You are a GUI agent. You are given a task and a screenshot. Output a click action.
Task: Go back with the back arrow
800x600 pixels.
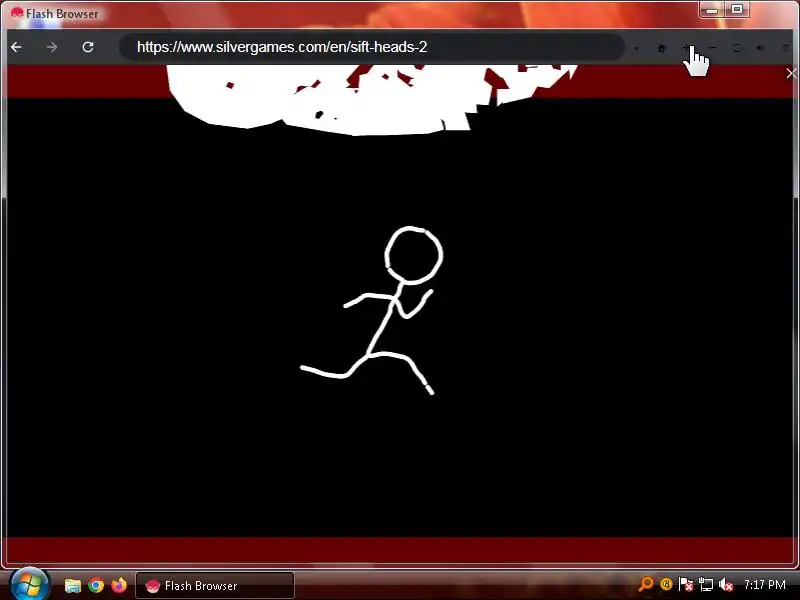tap(16, 47)
